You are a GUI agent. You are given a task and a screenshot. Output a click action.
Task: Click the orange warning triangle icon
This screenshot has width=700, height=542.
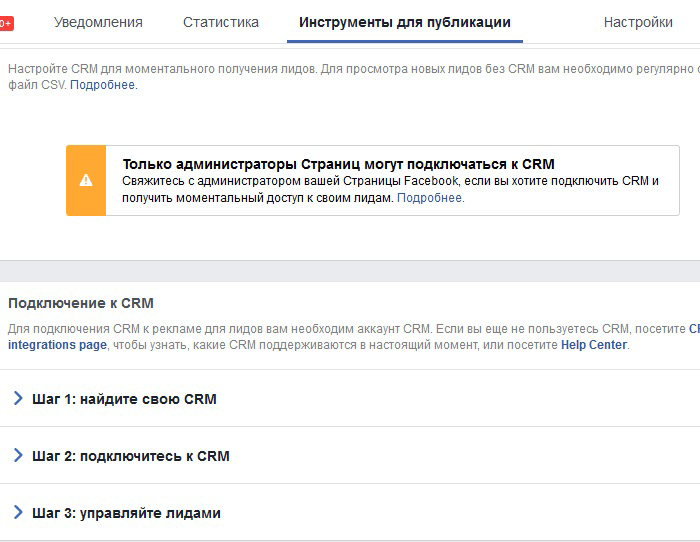(x=86, y=180)
